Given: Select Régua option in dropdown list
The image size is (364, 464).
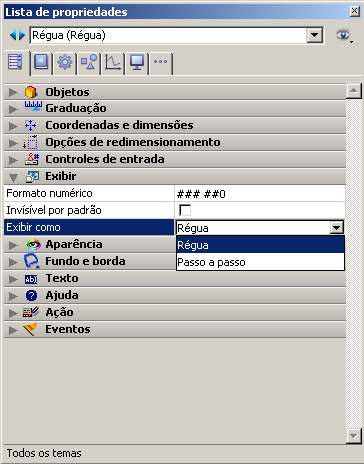Looking at the screenshot, I should (260, 245).
